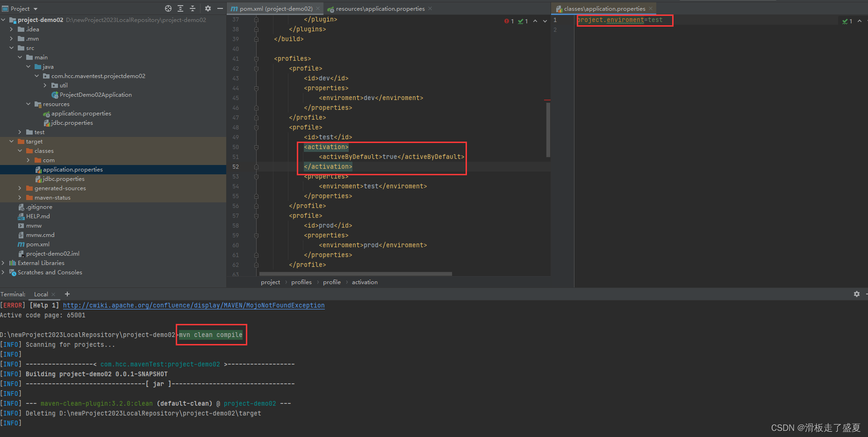Viewport: 868px width, 437px height.
Task: Click the red error indicator in inspection widget
Action: 506,21
